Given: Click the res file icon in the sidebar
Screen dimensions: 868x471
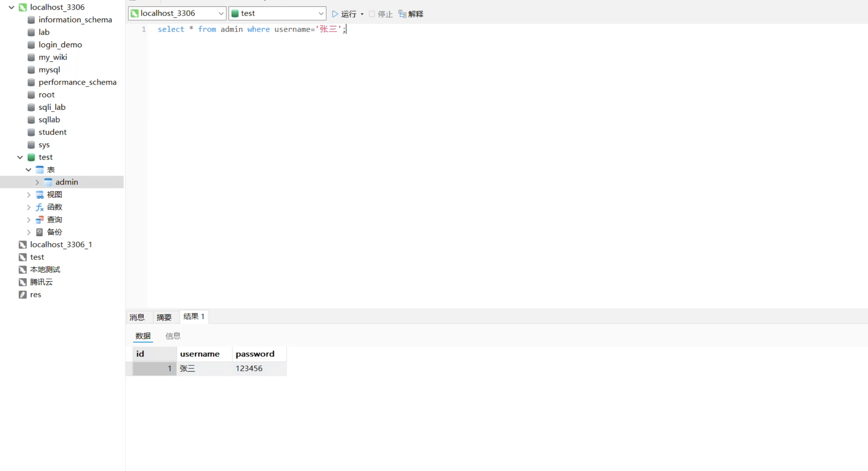Looking at the screenshot, I should tap(22, 295).
